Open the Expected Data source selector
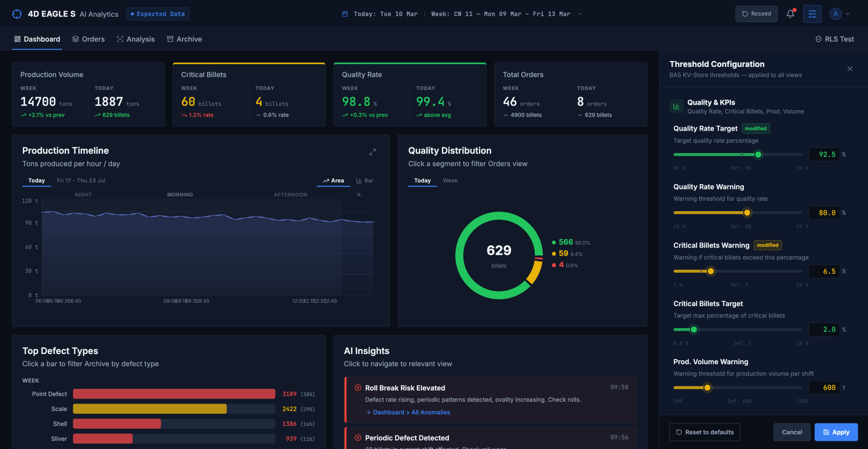The width and height of the screenshot is (868, 449). [158, 14]
